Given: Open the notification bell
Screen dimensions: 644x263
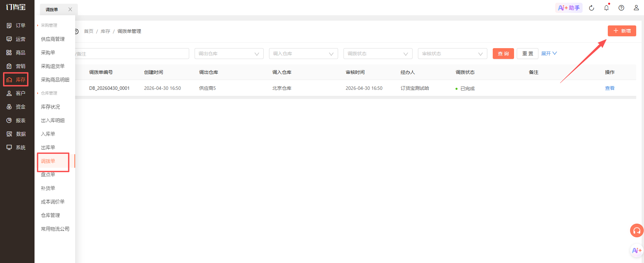Looking at the screenshot, I should click(x=606, y=8).
